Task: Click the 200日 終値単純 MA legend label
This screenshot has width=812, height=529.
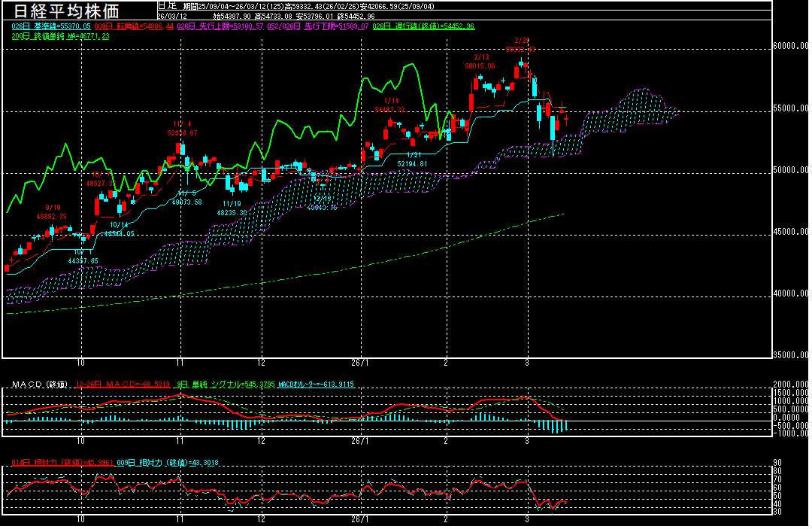Action: [x=60, y=35]
